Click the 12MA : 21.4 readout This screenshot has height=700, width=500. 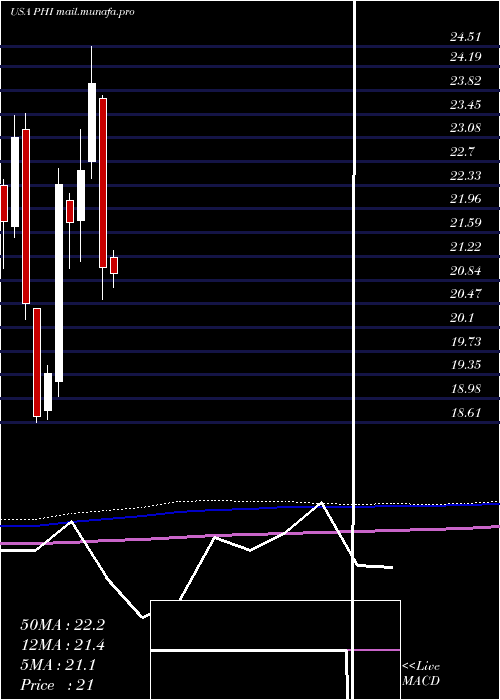(x=62, y=645)
